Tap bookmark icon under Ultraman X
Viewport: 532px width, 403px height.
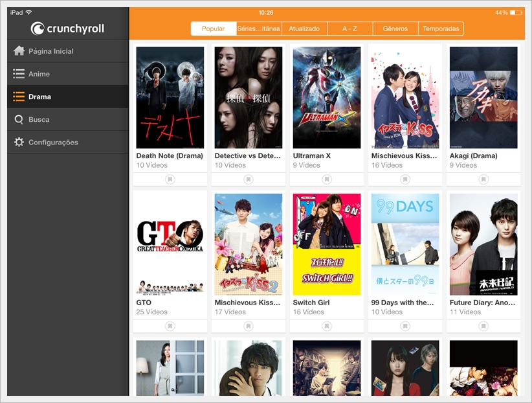tap(327, 179)
